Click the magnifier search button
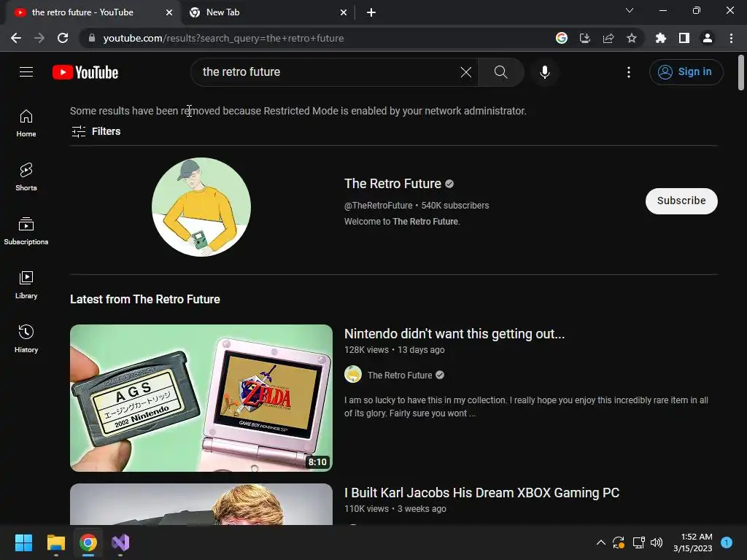The width and height of the screenshot is (747, 560). coord(500,72)
